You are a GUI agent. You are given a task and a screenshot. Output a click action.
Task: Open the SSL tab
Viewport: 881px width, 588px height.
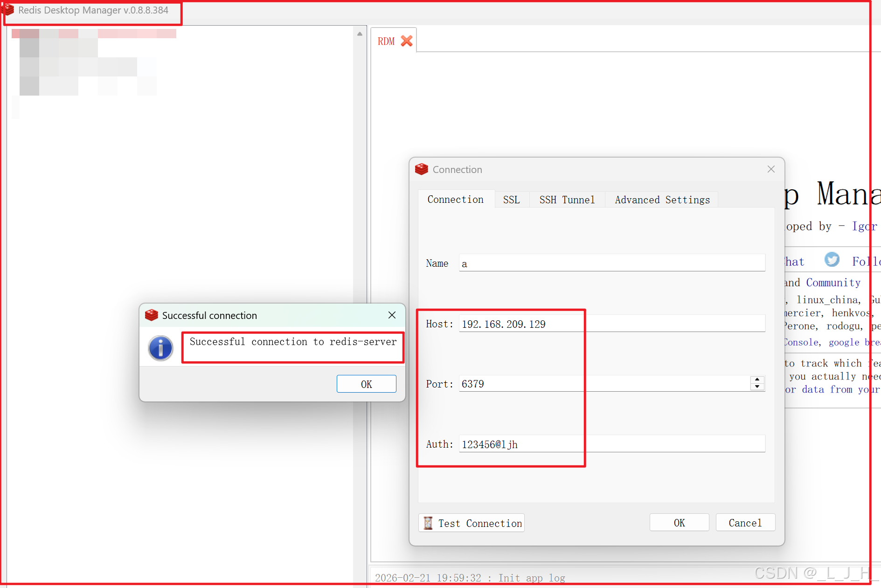pyautogui.click(x=511, y=200)
